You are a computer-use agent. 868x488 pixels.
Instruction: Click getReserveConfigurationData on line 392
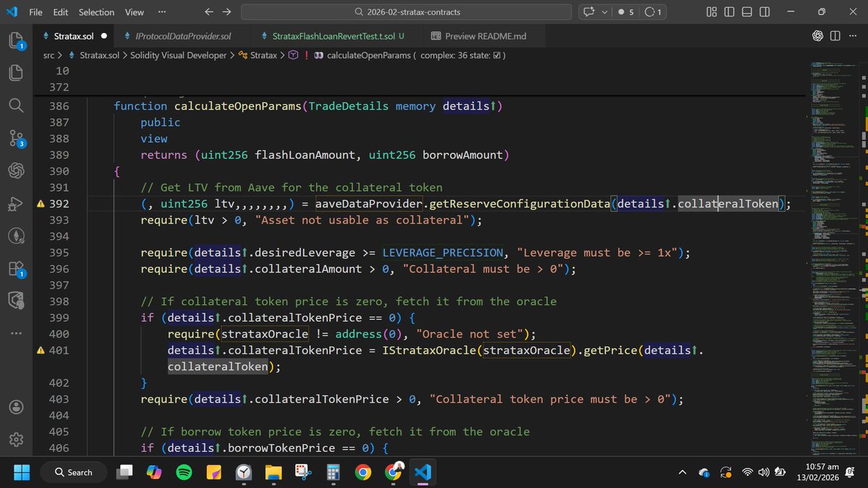[x=519, y=204]
